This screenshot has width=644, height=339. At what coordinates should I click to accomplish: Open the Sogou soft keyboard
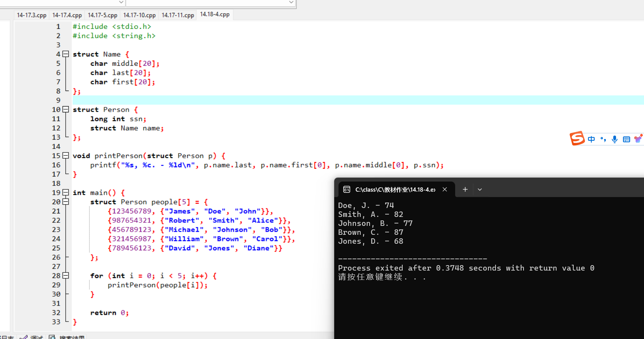(626, 139)
